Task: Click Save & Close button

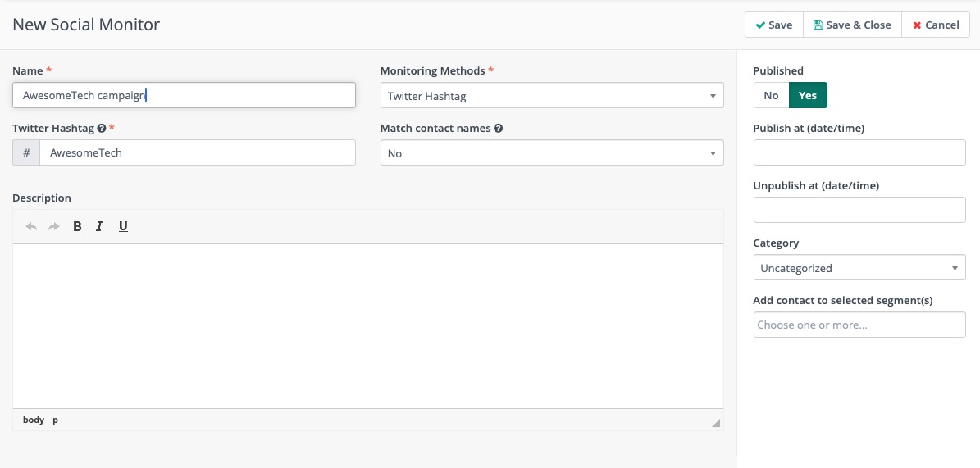Action: (852, 25)
